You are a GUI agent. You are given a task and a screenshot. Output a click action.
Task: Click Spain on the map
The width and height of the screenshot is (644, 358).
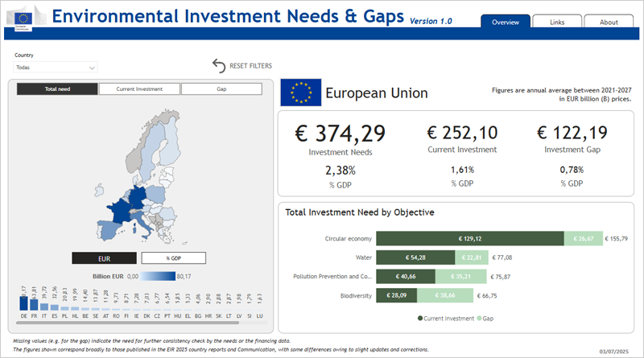click(109, 230)
